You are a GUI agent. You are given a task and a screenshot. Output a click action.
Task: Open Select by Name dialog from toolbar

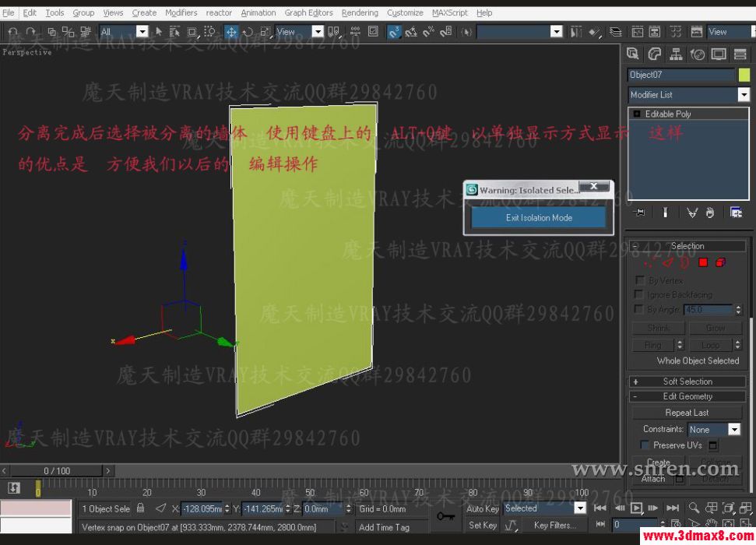tap(174, 31)
